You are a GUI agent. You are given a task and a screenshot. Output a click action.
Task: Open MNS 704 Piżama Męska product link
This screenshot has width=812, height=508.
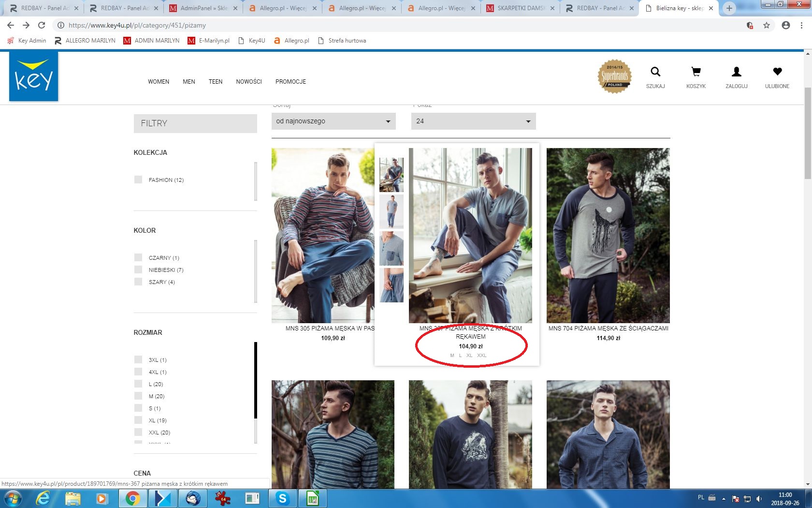coord(608,329)
